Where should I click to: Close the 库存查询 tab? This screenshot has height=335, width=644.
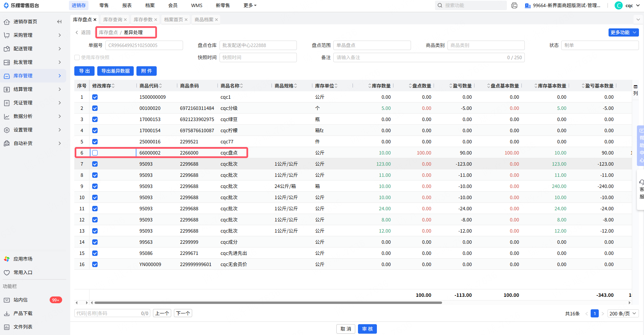click(125, 20)
